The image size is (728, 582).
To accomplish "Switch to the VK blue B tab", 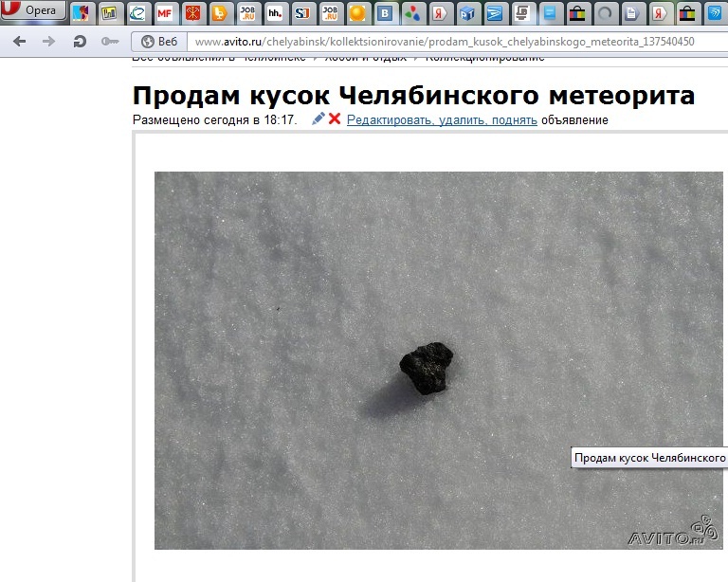I will (x=385, y=13).
